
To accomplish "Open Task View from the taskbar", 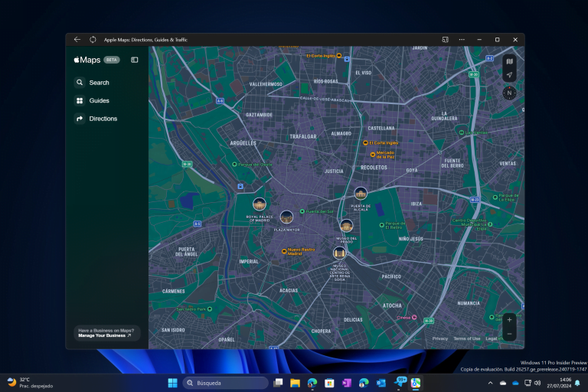I will [278, 383].
